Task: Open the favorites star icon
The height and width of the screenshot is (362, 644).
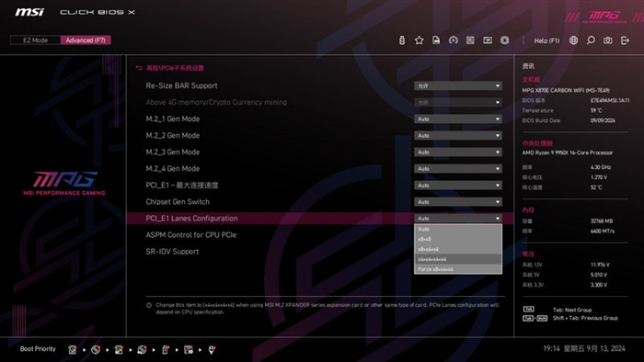Action: click(419, 40)
